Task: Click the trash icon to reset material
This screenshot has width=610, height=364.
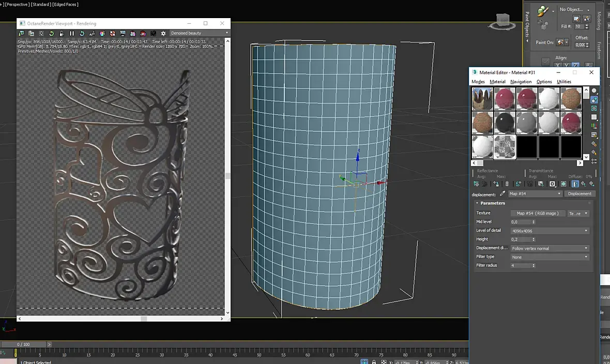Action: coord(507,184)
